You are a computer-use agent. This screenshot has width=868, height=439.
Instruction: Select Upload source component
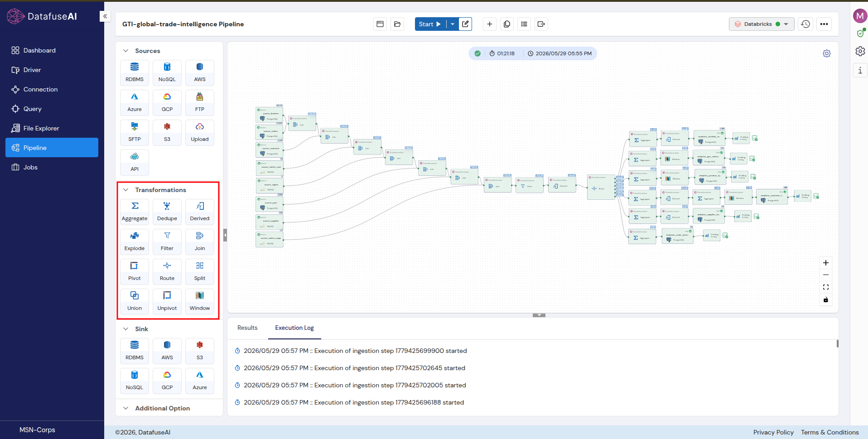coord(200,132)
